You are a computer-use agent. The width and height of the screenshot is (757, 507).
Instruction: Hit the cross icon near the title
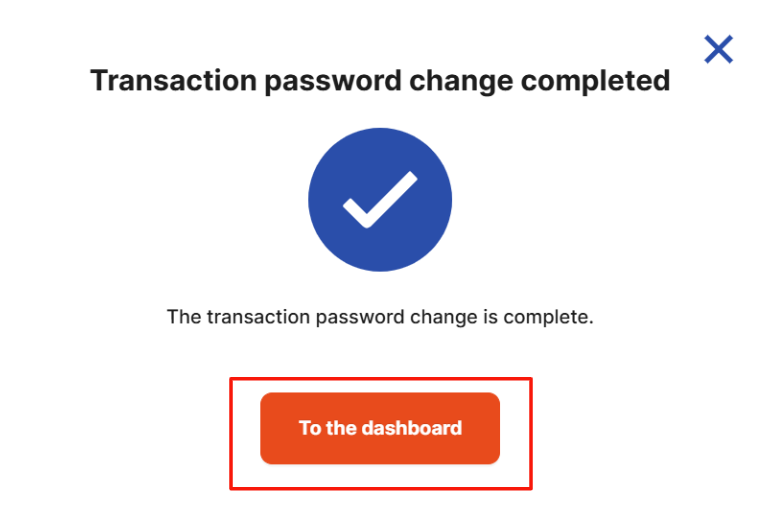click(718, 49)
